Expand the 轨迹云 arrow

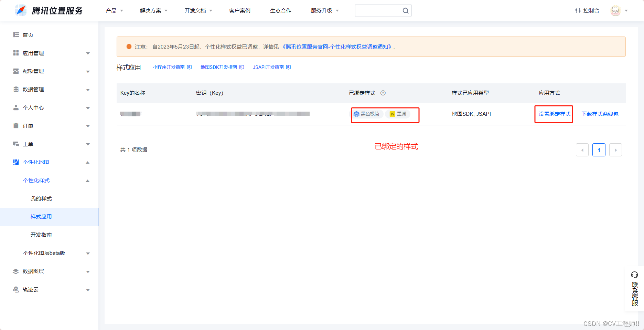click(88, 290)
